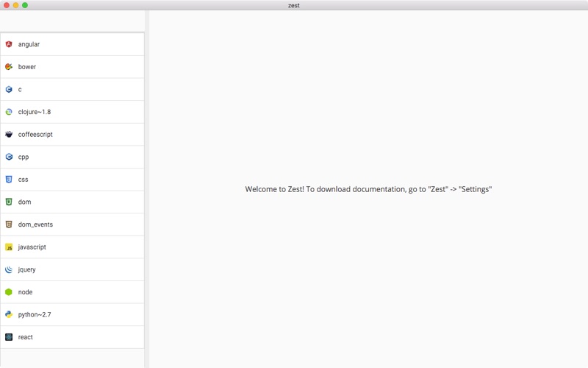Viewport: 588px width, 368px height.
Task: Open the jquery documentation entry
Action: (x=72, y=269)
